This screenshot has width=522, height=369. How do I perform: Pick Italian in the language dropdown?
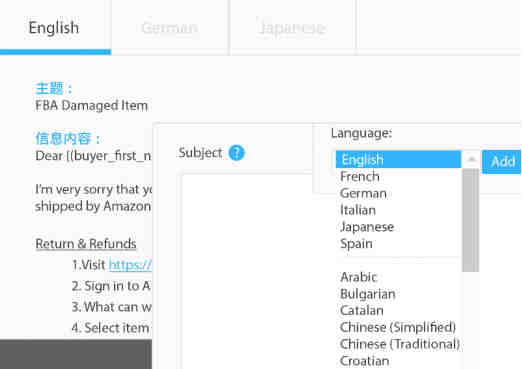398,210
